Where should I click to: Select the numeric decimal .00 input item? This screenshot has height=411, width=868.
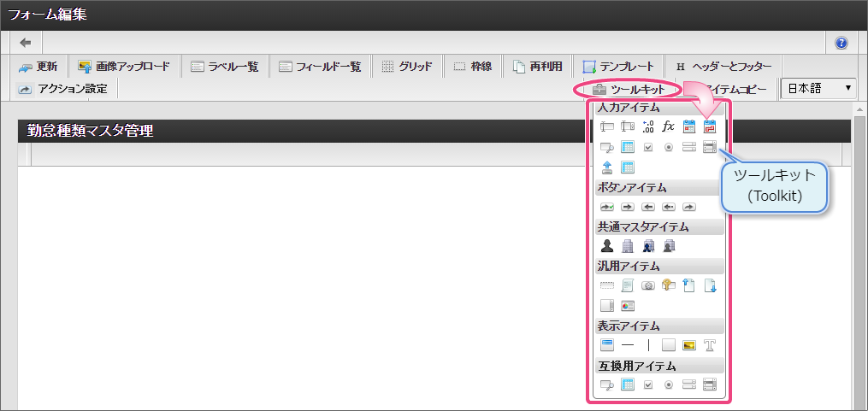point(648,126)
